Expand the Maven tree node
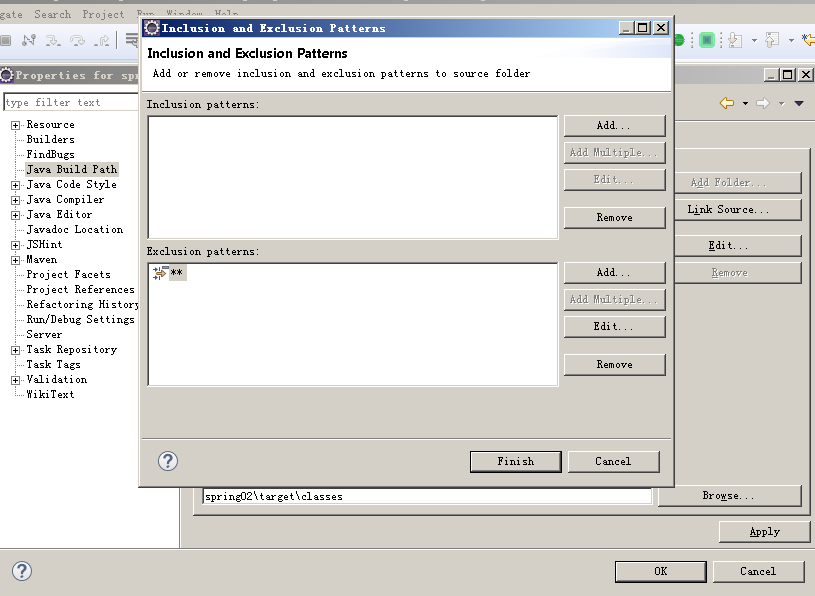This screenshot has height=596, width=815. tap(16, 260)
